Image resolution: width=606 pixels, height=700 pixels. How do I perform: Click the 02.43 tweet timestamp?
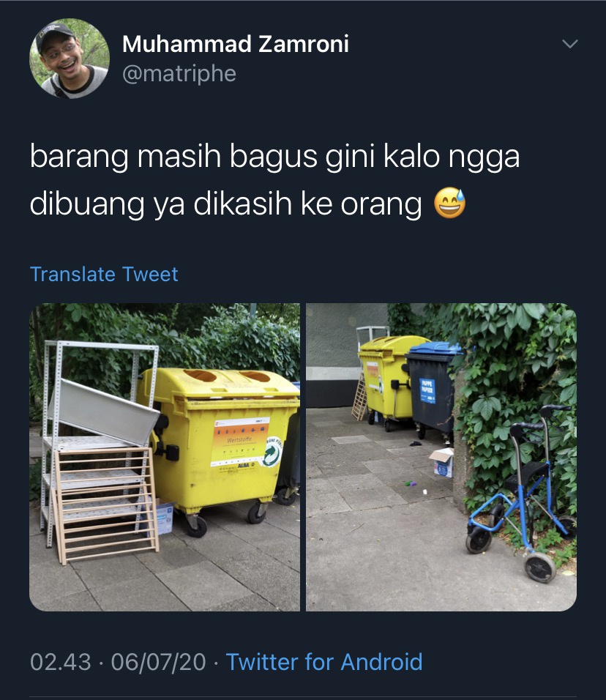61,662
